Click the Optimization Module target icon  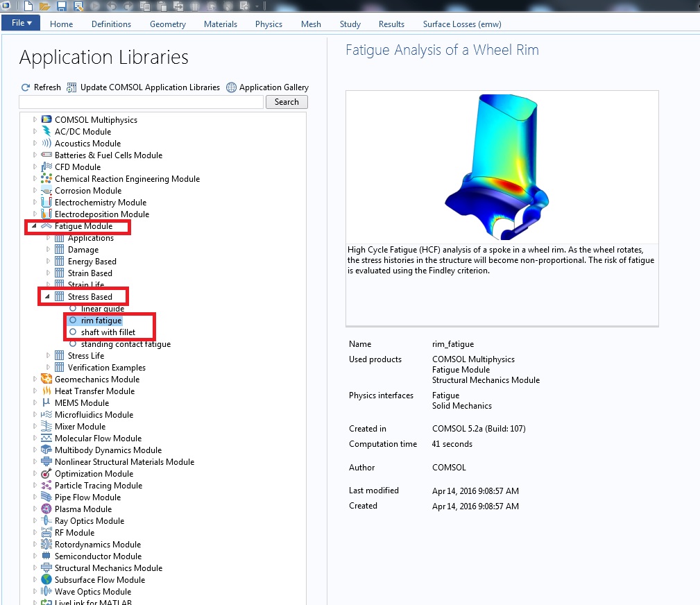[46, 474]
